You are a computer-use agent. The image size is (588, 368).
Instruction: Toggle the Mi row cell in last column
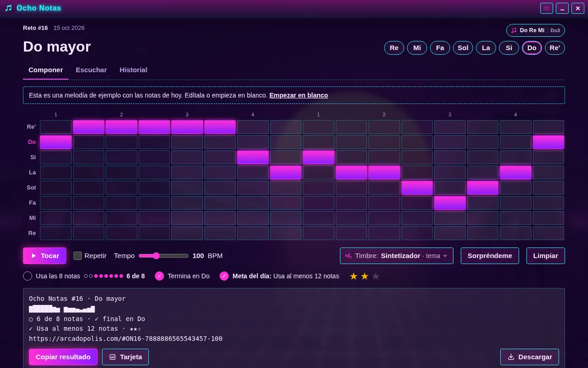pyautogui.click(x=548, y=218)
